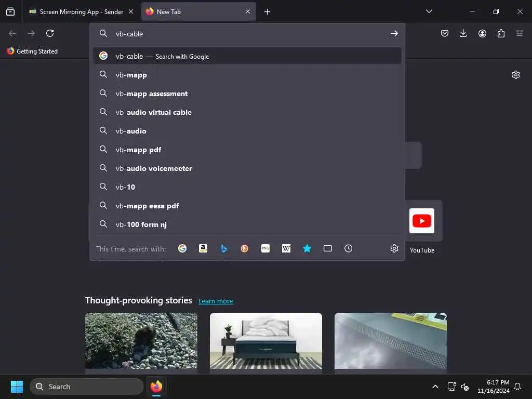
Task: Open Save to Pocket icon
Action: [445, 33]
